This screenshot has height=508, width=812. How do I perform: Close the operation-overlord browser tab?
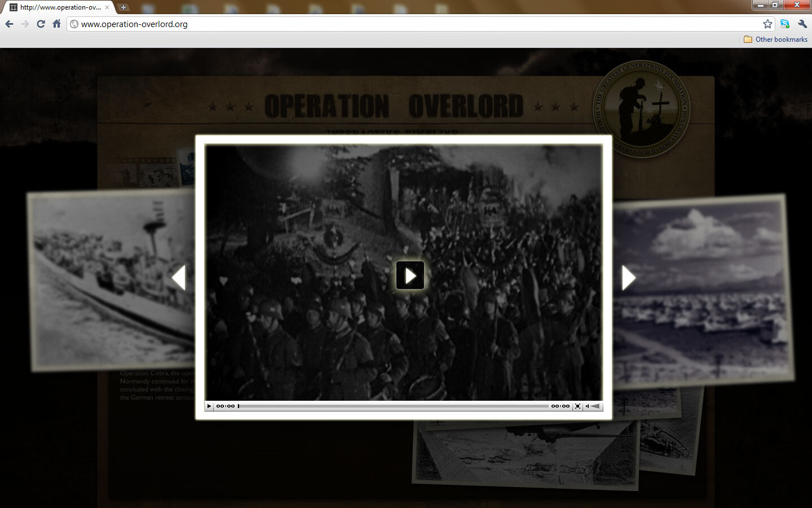(x=107, y=7)
